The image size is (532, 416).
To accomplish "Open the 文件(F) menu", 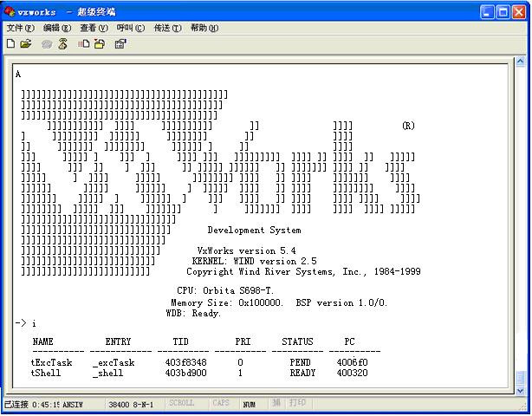I will point(19,28).
